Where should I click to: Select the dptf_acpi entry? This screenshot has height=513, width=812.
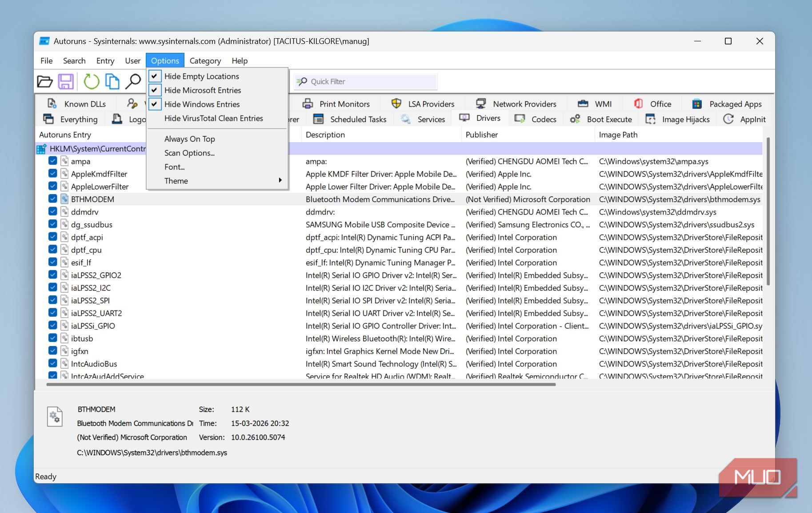pyautogui.click(x=399, y=237)
